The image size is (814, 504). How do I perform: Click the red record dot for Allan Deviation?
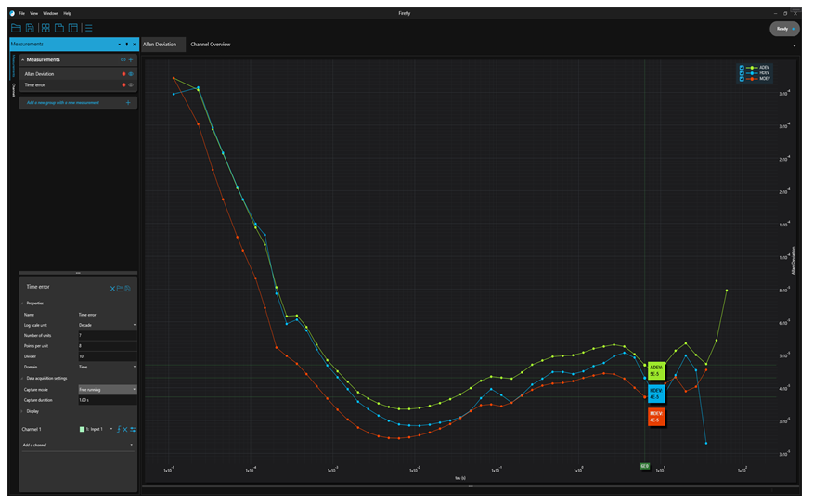[123, 73]
